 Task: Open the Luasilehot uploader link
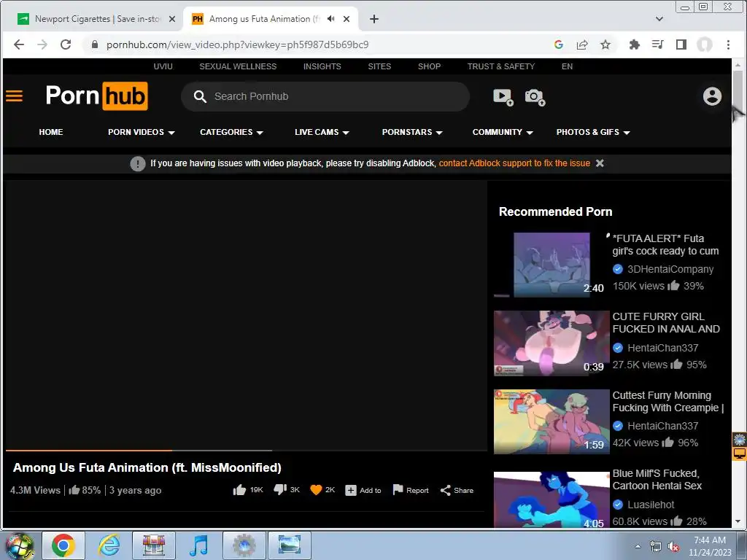(651, 505)
